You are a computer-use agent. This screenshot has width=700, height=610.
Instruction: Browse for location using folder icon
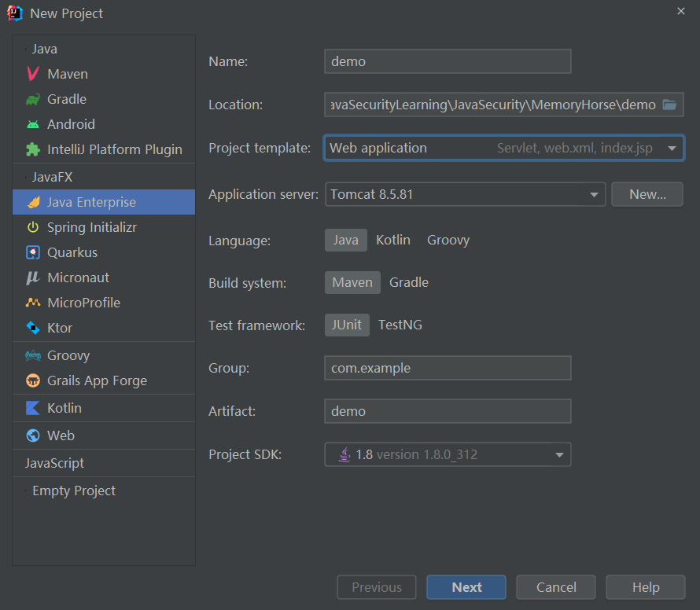pos(669,105)
